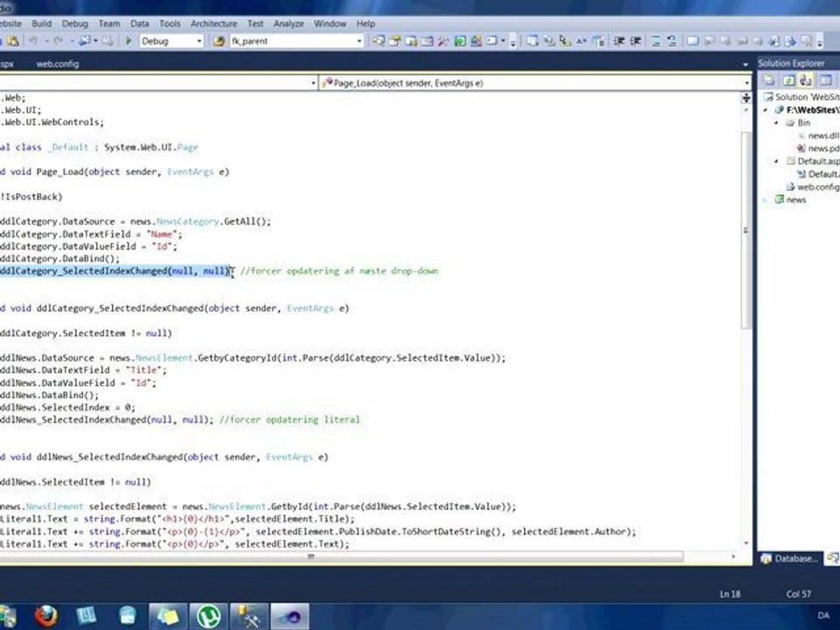Click the editor vertical scrollbar thumb
Screen dimensions: 840x630
coord(746,230)
